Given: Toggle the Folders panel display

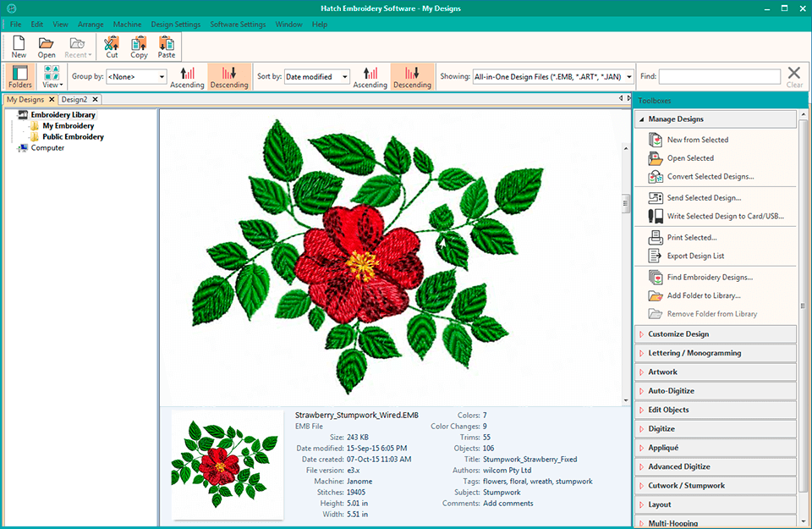Looking at the screenshot, I should pyautogui.click(x=19, y=77).
